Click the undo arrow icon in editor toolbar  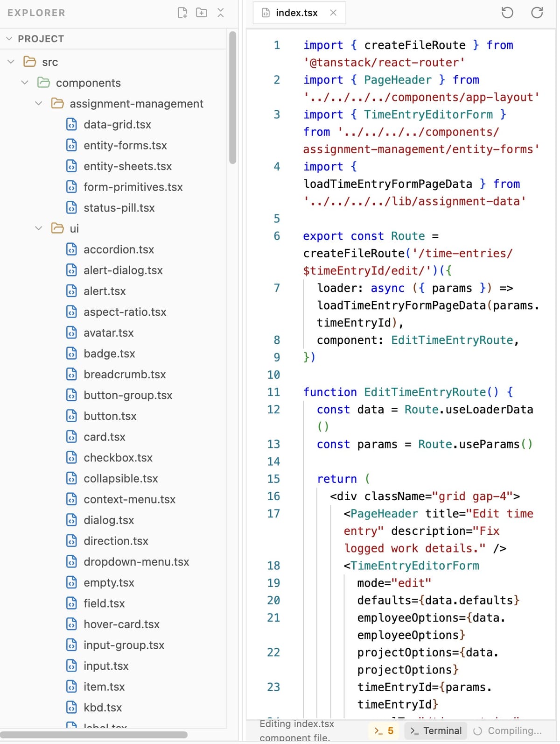point(507,13)
